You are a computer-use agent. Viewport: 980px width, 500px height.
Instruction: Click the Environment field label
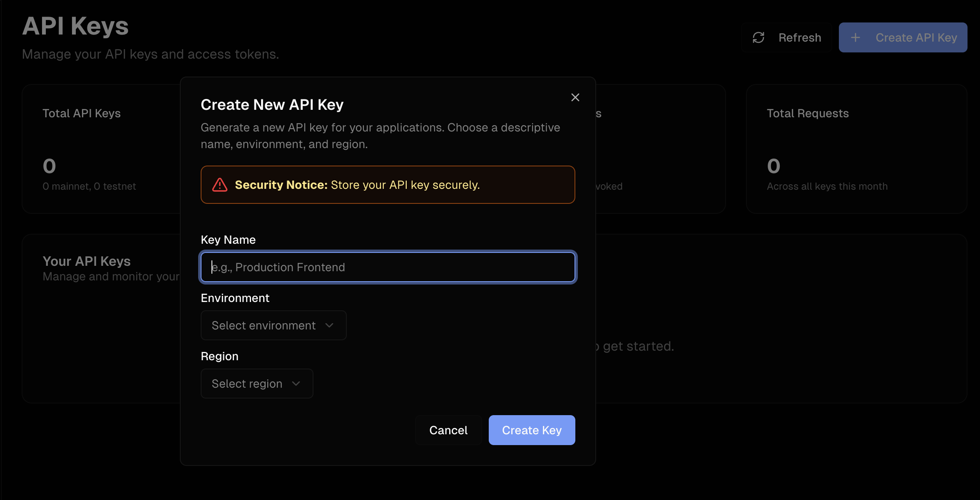click(235, 298)
